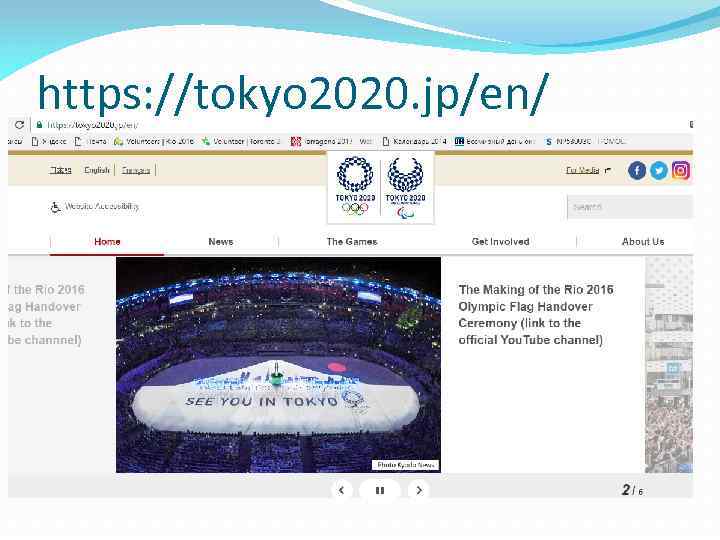Viewport: 720px width, 540px height.
Task: Click the secure padlock icon in the address bar
Action: point(39,125)
